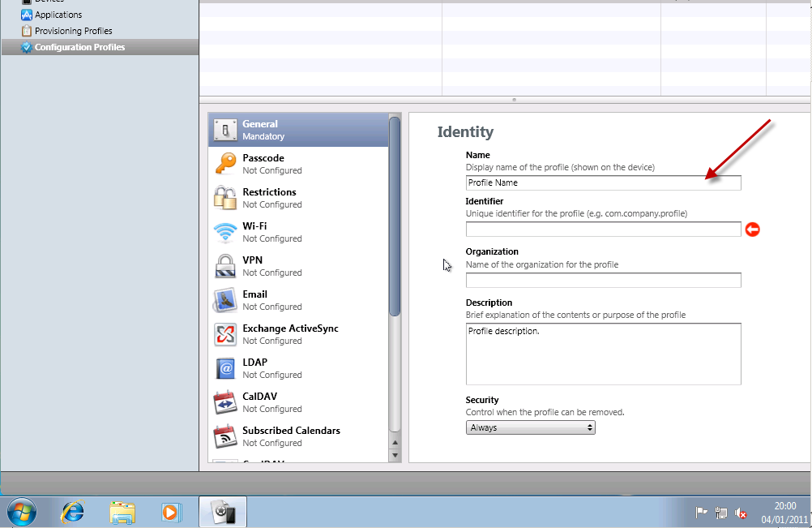Open the CalDAV calendar payload
This screenshot has height=528, width=812.
coord(259,402)
